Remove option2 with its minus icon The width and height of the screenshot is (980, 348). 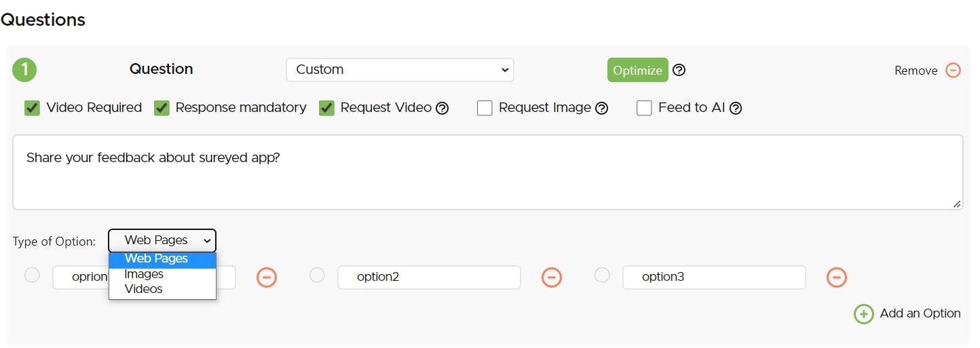(551, 277)
